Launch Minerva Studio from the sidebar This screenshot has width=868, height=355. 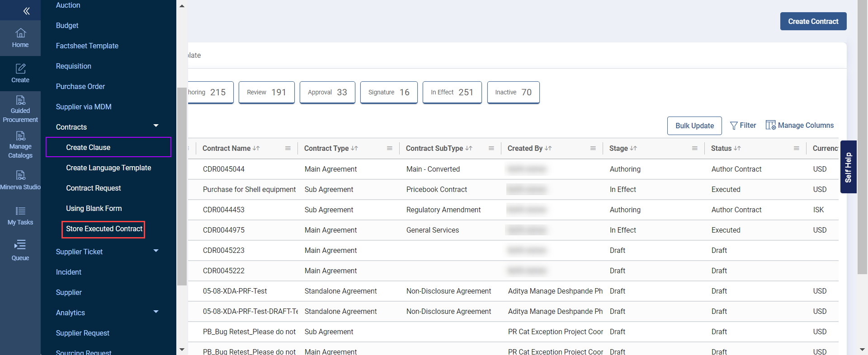[x=20, y=180]
